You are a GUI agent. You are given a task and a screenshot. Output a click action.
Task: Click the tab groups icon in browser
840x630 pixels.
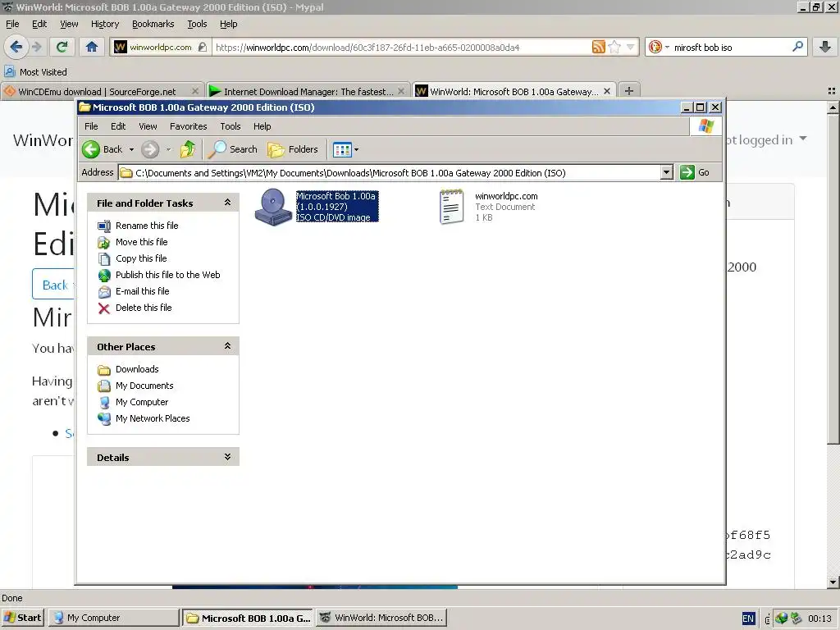[832, 91]
